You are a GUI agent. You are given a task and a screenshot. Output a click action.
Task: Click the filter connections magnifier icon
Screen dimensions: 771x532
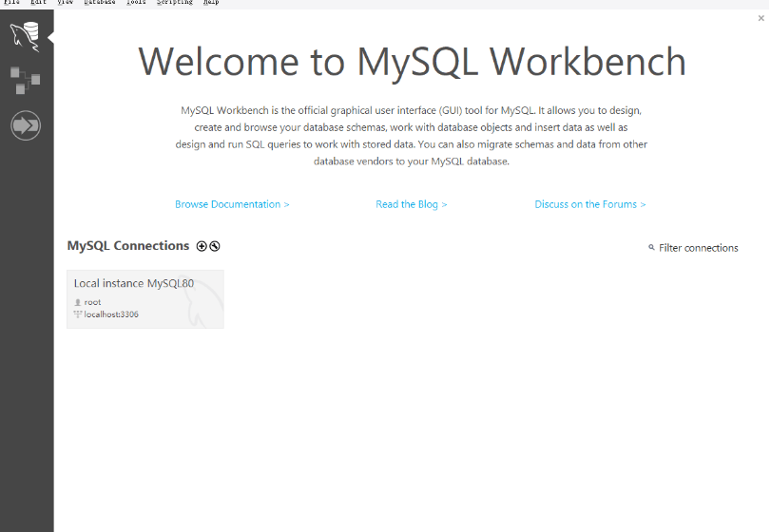coord(651,248)
